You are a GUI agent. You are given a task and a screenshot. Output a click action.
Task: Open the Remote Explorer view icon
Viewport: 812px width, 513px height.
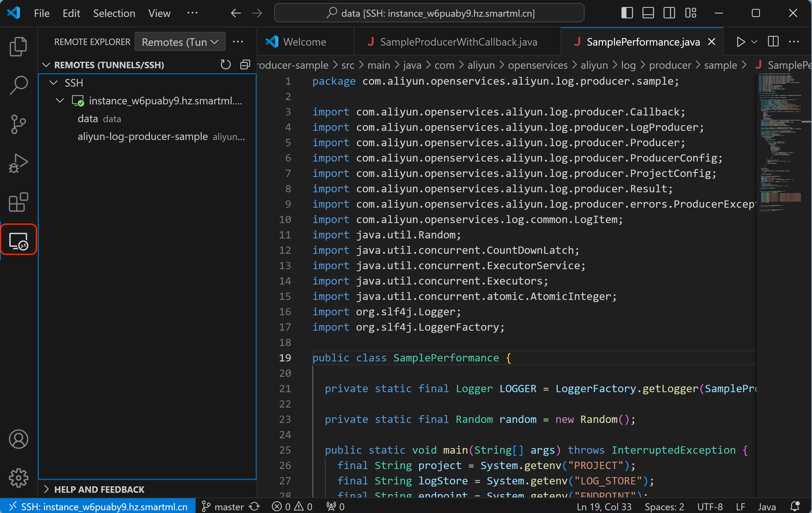coord(19,241)
